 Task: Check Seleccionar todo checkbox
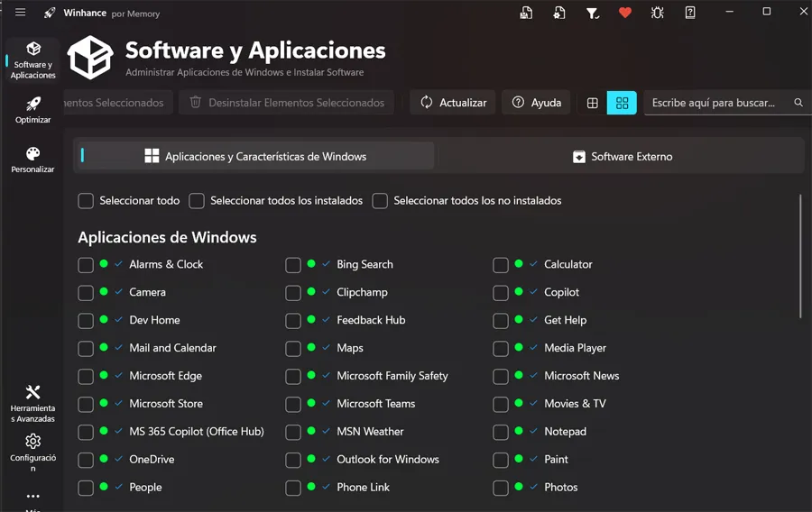86,201
